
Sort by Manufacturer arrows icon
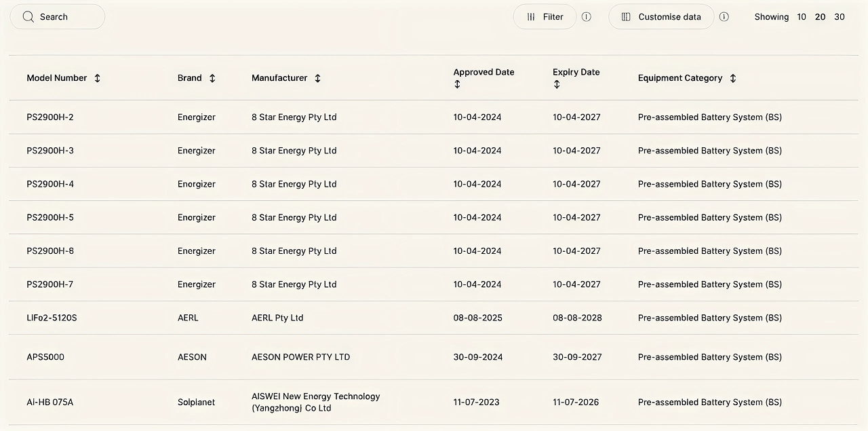(x=317, y=78)
